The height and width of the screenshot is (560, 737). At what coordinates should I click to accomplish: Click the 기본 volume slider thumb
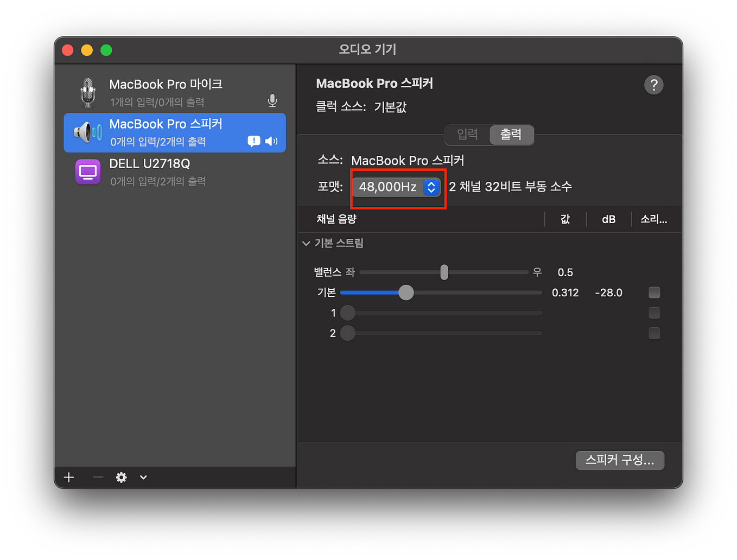[406, 292]
